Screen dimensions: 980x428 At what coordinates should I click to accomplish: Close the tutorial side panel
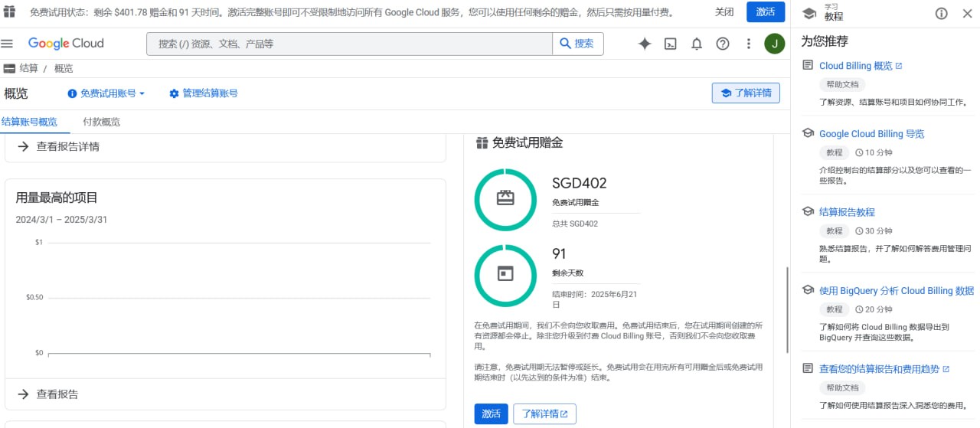point(965,13)
